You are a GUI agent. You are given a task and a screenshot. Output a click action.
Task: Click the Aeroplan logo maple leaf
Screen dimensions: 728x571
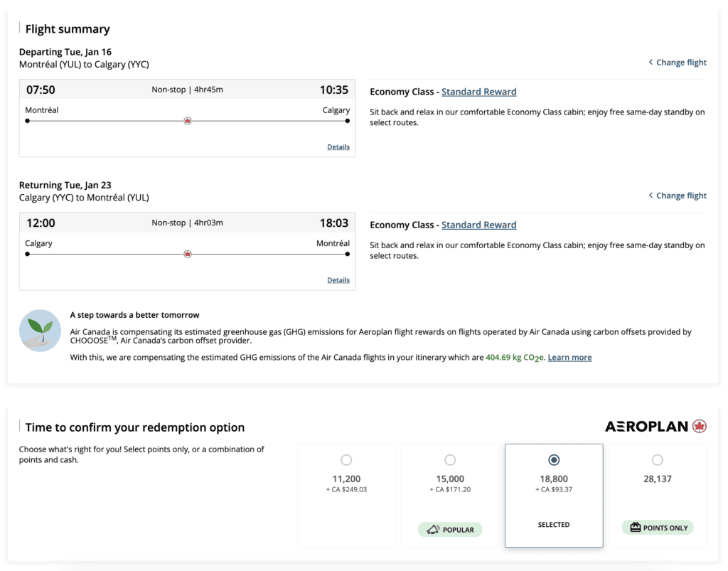[x=699, y=427]
